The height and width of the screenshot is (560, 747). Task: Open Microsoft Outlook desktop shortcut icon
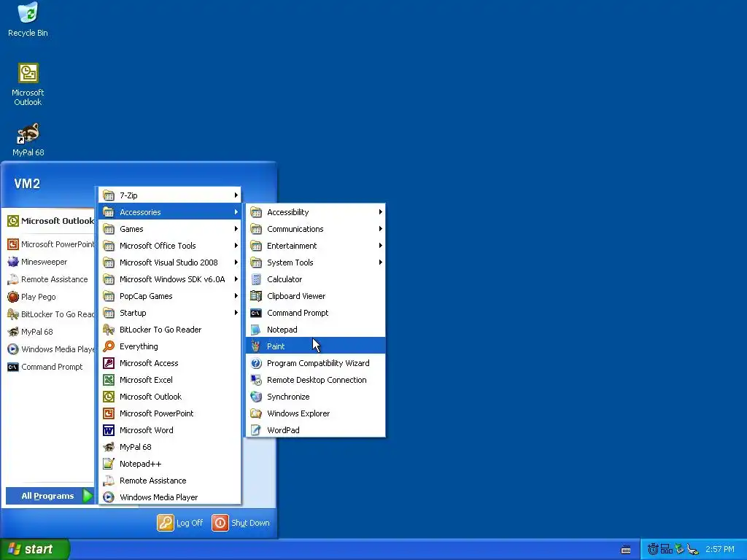point(28,73)
